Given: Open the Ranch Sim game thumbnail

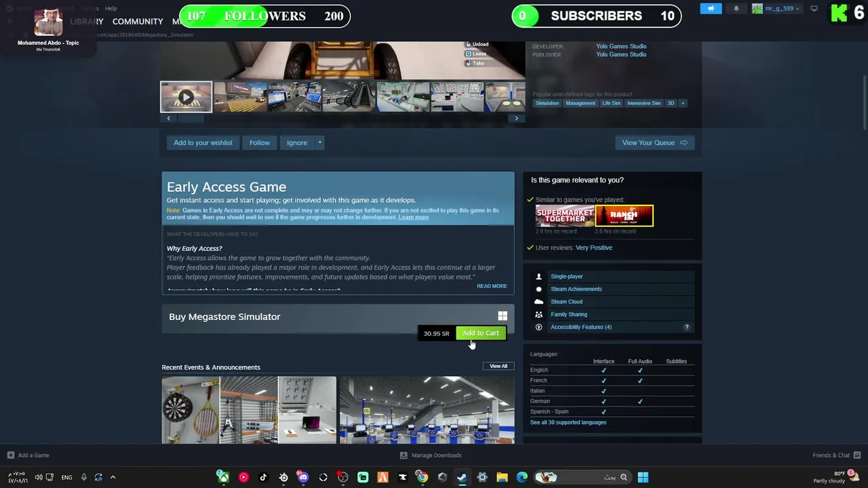Looking at the screenshot, I should point(624,216).
